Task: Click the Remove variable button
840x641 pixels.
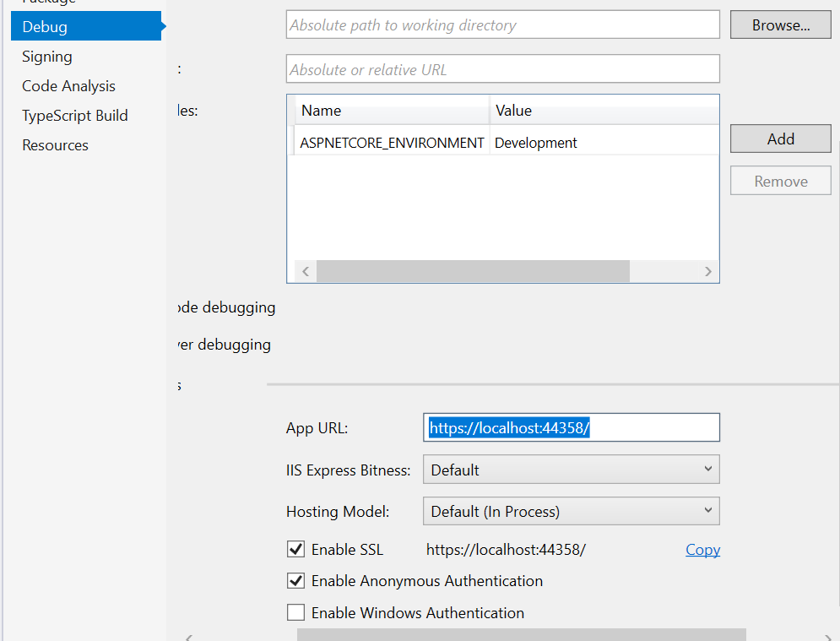Action: 781,181
